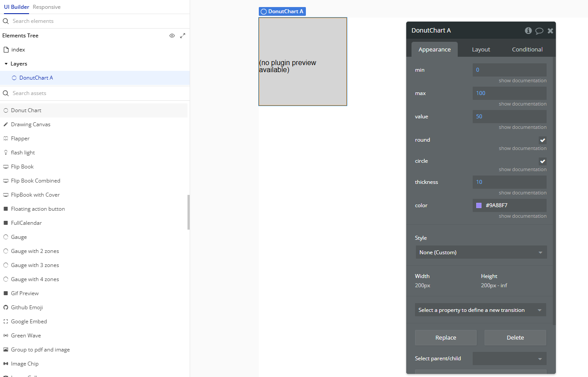Open the Responsive tab
Viewport: 588px width, 377px height.
coord(47,7)
